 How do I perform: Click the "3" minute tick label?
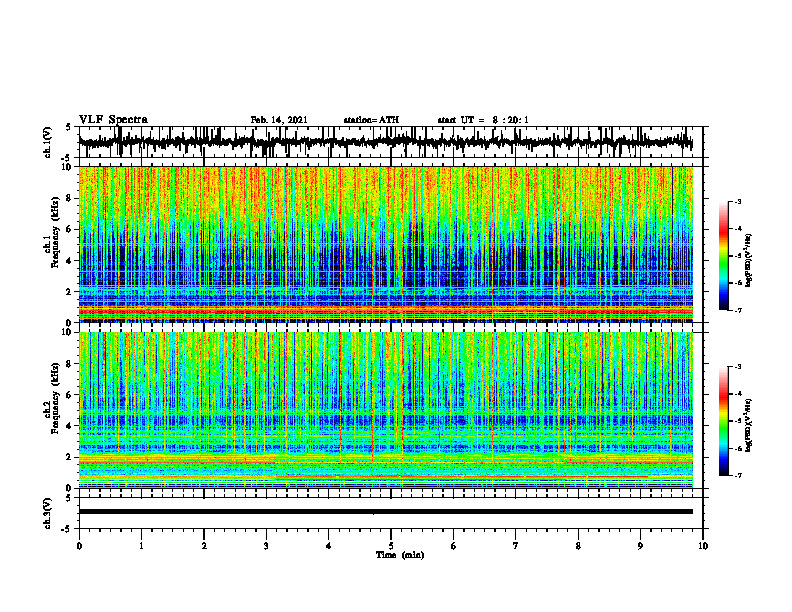[x=266, y=546]
